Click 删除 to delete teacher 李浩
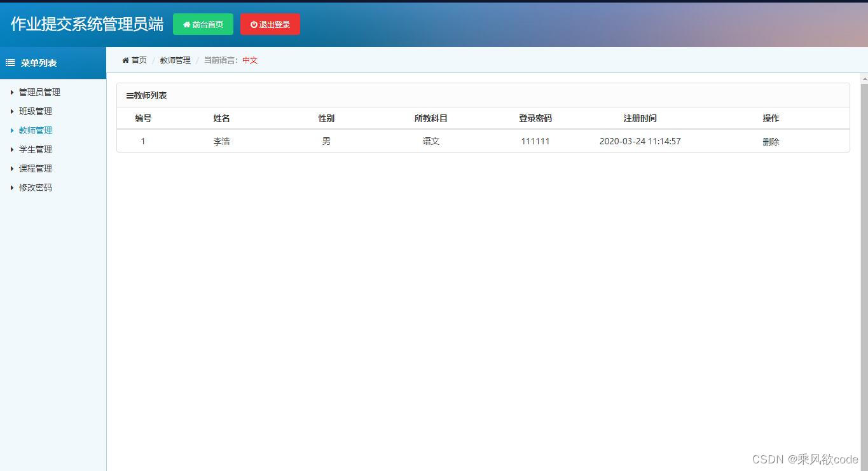The image size is (868, 471). click(x=770, y=141)
